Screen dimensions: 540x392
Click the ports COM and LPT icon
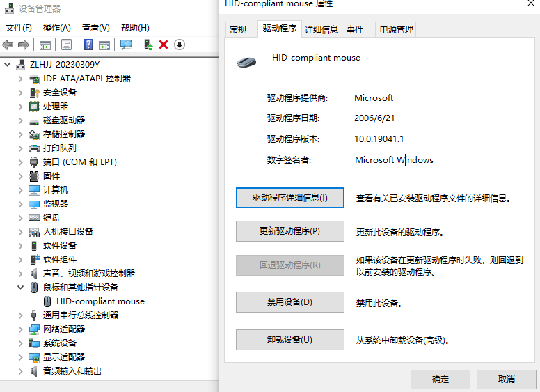coord(33,162)
